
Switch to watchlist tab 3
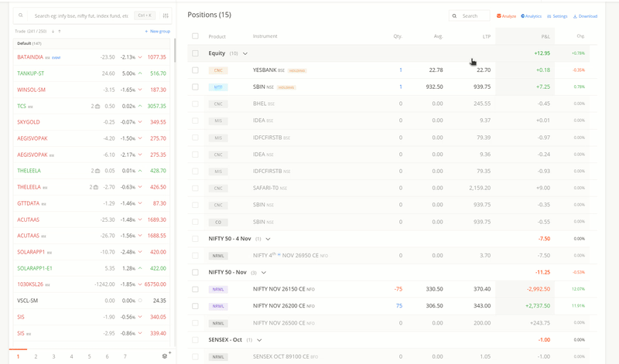tap(53, 356)
